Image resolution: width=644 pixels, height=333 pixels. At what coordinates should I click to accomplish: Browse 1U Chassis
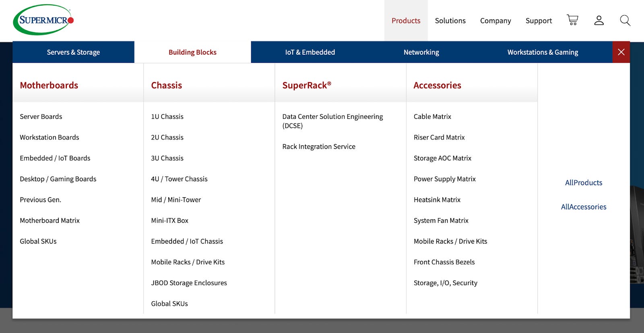(x=167, y=116)
